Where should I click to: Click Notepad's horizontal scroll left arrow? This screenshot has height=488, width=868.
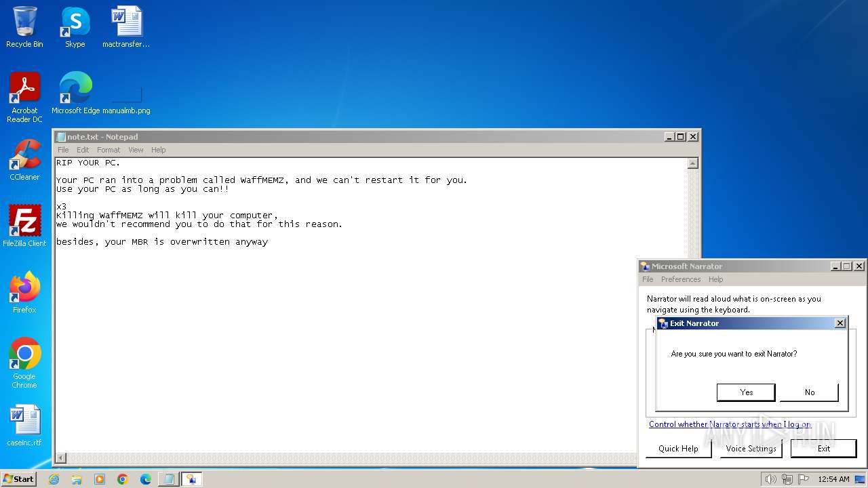(x=61, y=458)
